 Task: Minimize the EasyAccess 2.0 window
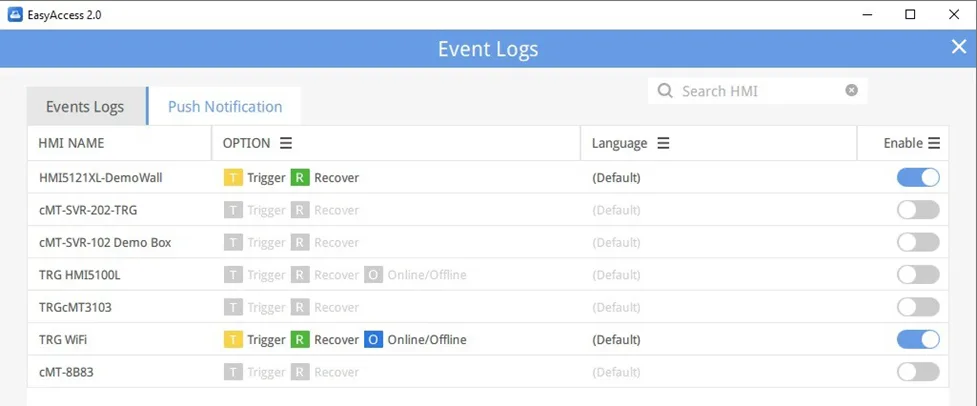coord(867,15)
